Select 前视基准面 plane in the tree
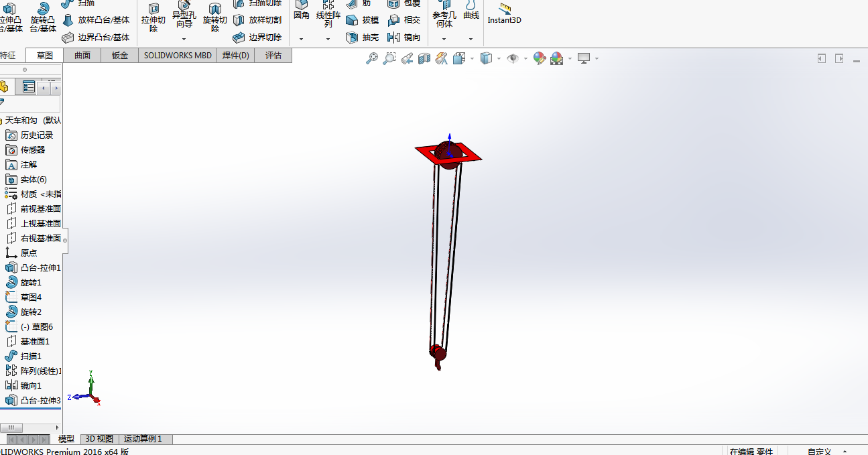 click(x=34, y=209)
